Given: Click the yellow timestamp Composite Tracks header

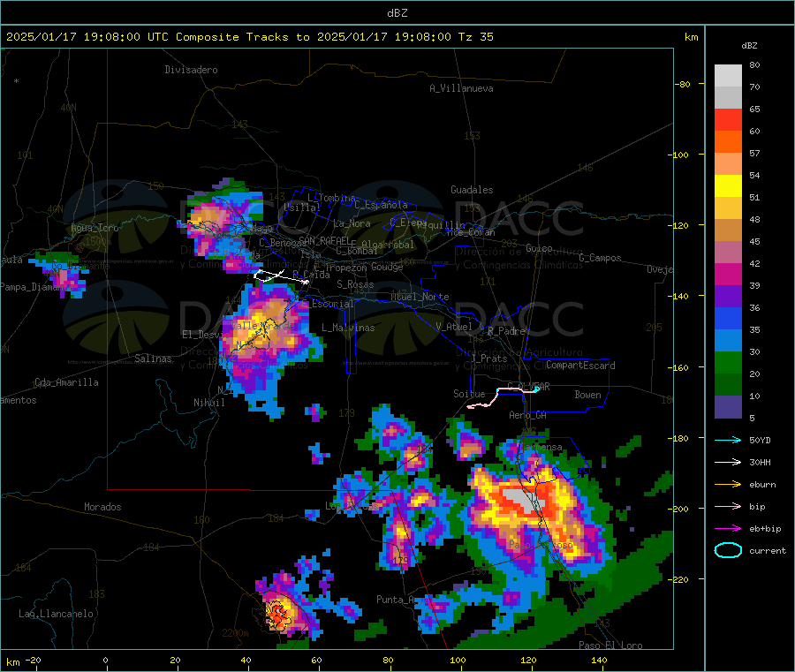Looking at the screenshot, I should click(x=249, y=37).
